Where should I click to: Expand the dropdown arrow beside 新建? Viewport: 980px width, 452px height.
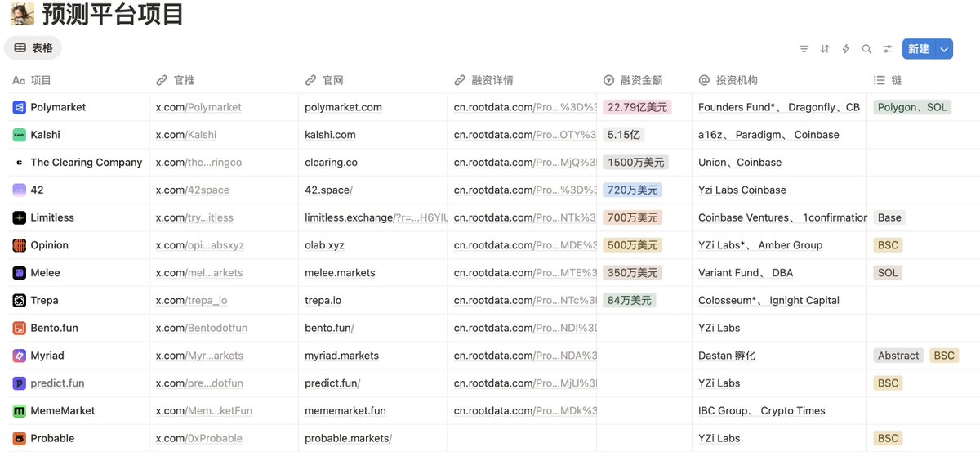pos(944,49)
